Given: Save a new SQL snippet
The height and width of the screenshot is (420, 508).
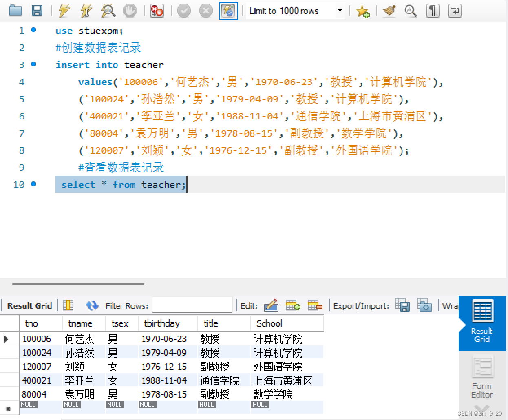Looking at the screenshot, I should [x=363, y=11].
